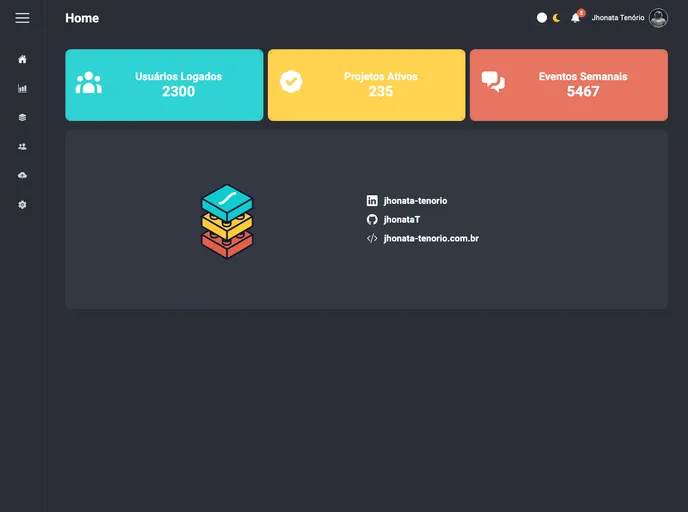Visit the jhonataT GitHub link
Screen dimensions: 688x512
click(x=401, y=219)
